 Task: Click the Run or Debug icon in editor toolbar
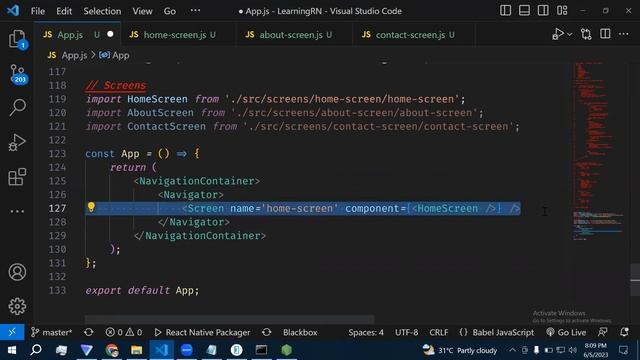tap(558, 34)
